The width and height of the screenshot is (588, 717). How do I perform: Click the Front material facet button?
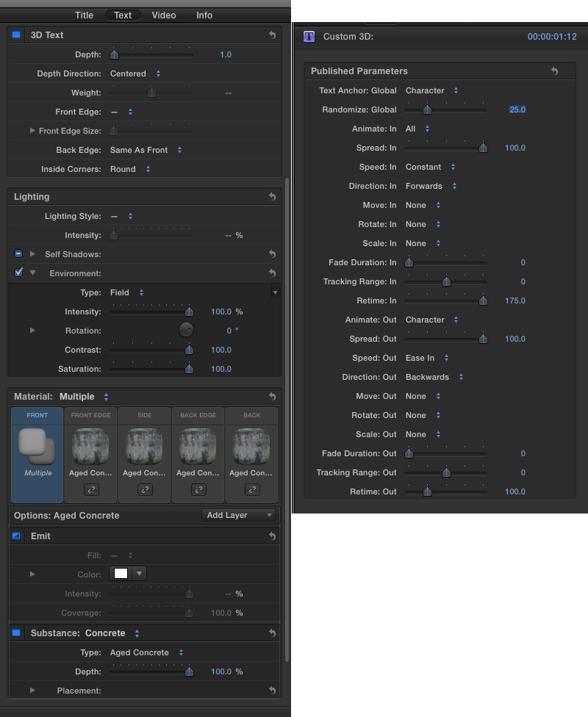point(37,454)
